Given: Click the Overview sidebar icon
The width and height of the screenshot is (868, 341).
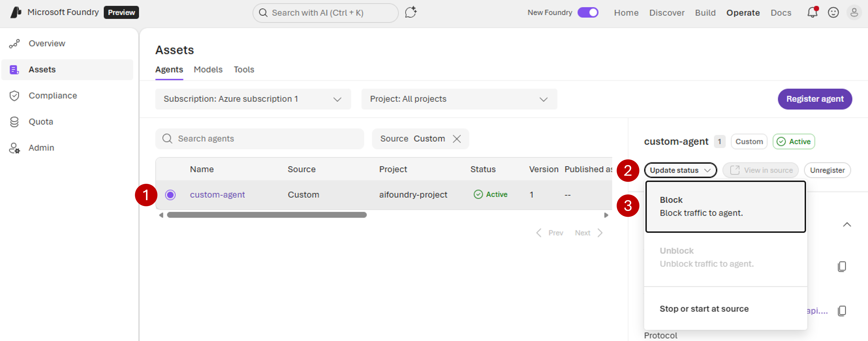Looking at the screenshot, I should click(x=14, y=44).
